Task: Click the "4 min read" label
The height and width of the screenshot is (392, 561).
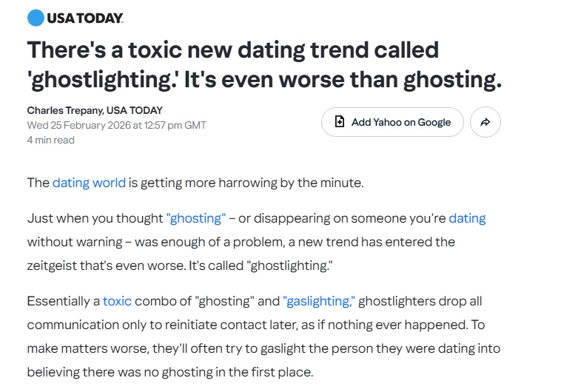Action: (x=50, y=140)
